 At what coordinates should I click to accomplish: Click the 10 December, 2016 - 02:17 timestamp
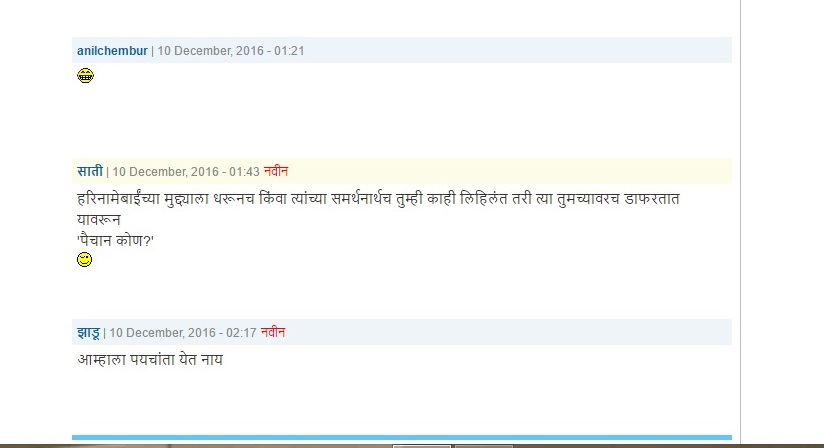[x=183, y=333]
